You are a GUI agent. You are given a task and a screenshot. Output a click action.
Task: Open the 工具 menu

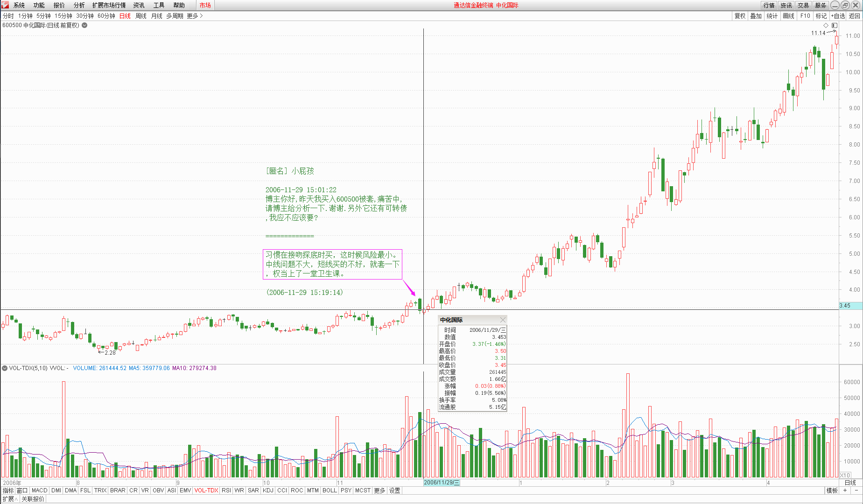[x=159, y=5]
